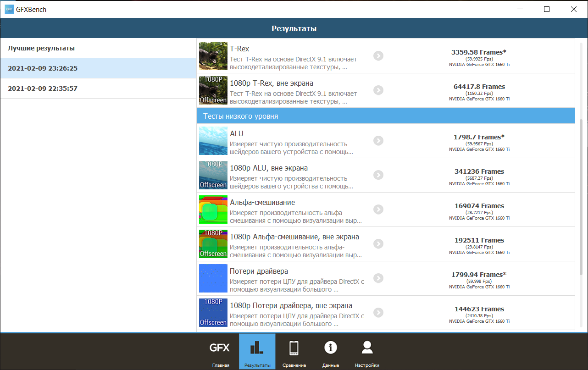Click the 1799.94 Frames* result

479,275
